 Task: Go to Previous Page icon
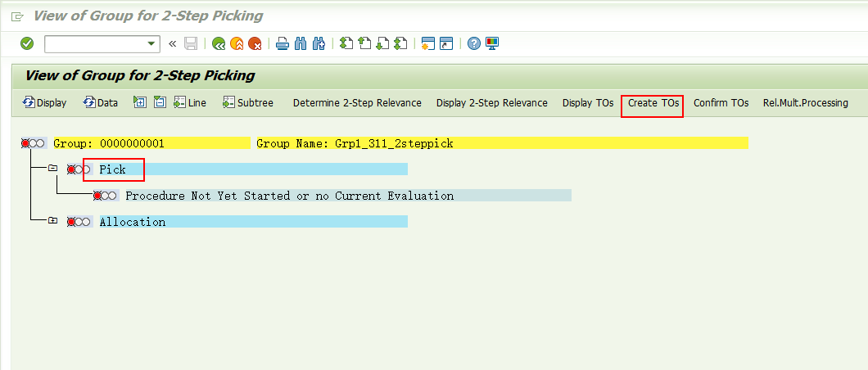coord(364,43)
